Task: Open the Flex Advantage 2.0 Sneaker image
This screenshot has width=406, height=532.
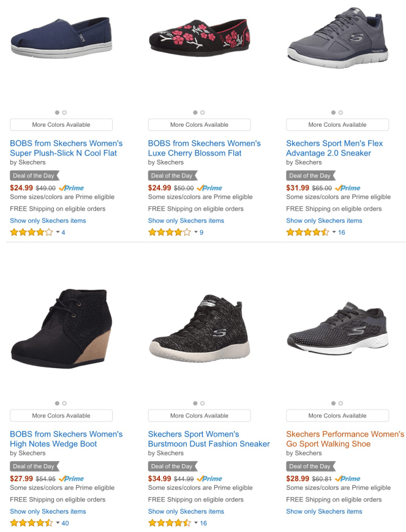Action: click(337, 38)
